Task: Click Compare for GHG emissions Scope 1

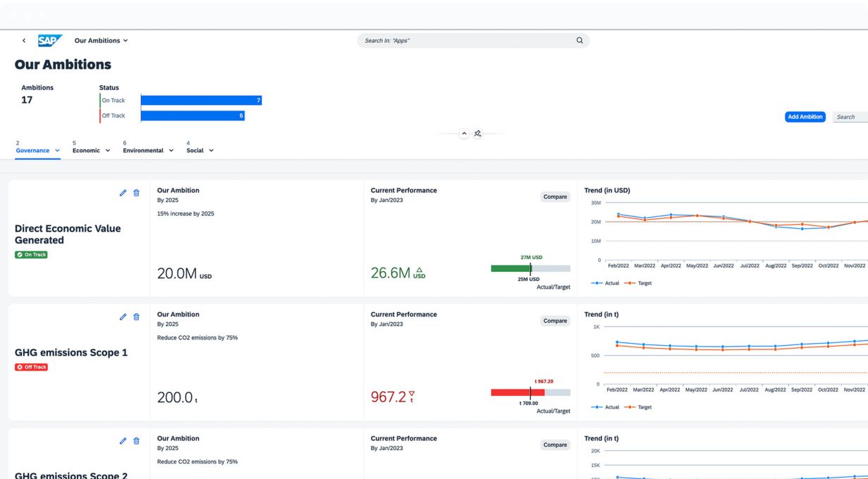Action: (555, 321)
